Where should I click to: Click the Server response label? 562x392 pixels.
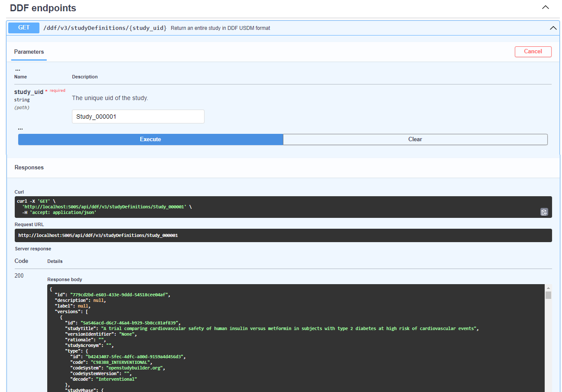click(33, 249)
